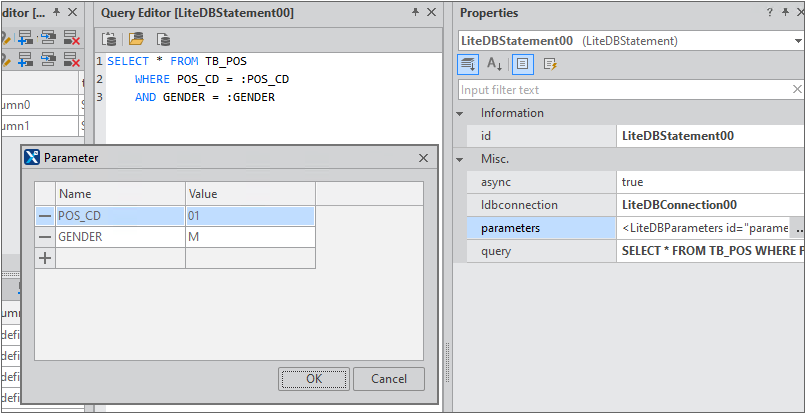This screenshot has height=413, width=805.
Task: Collapse the Information section
Action: [461, 113]
